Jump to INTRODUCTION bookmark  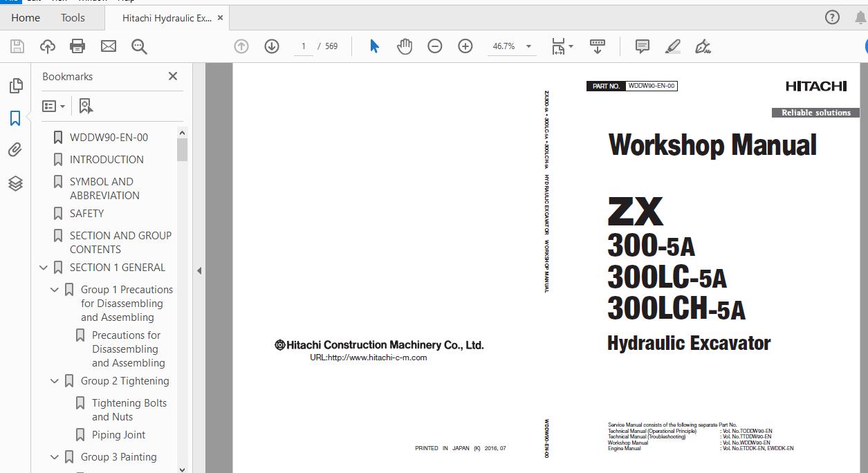pyautogui.click(x=107, y=160)
